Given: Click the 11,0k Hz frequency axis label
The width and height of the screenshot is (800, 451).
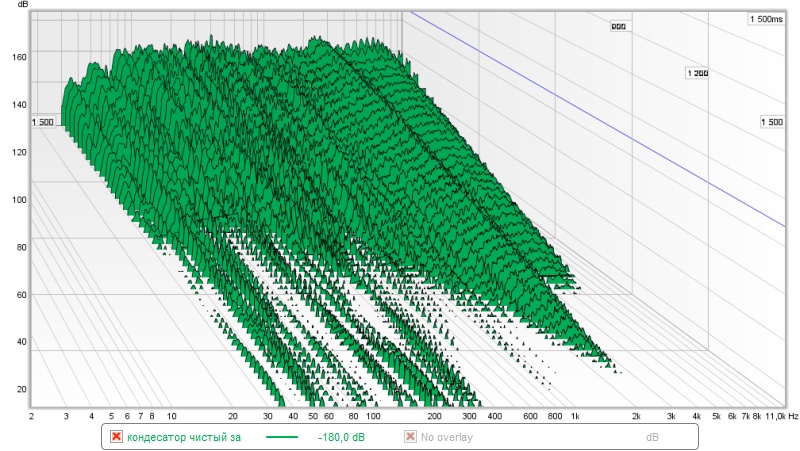Looking at the screenshot, I should pyautogui.click(x=780, y=414).
